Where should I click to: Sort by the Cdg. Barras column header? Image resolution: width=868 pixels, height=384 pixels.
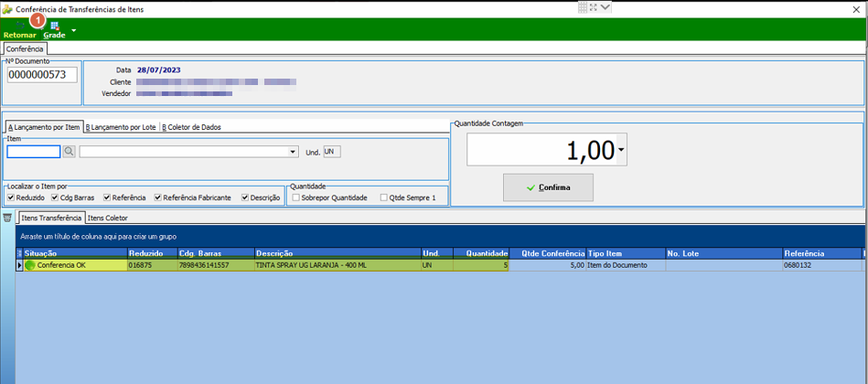click(x=216, y=253)
